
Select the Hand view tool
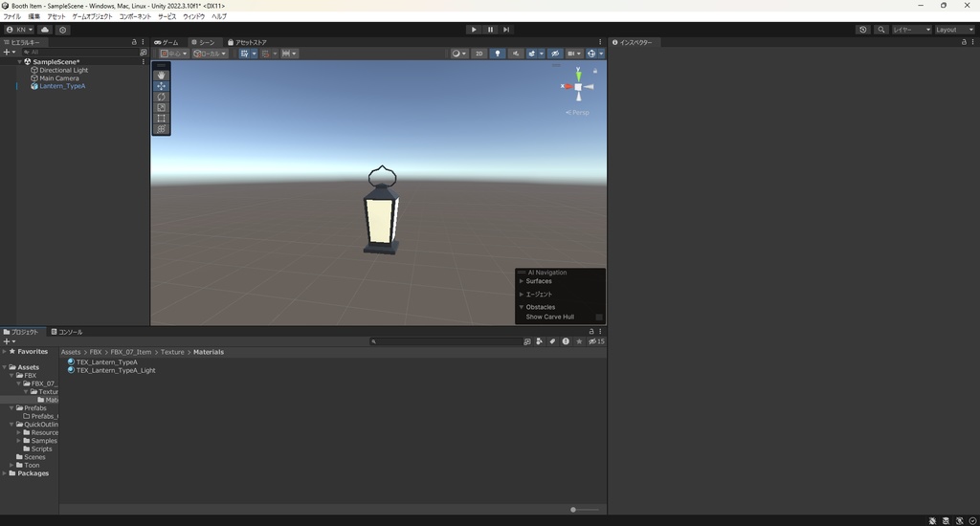pyautogui.click(x=161, y=75)
